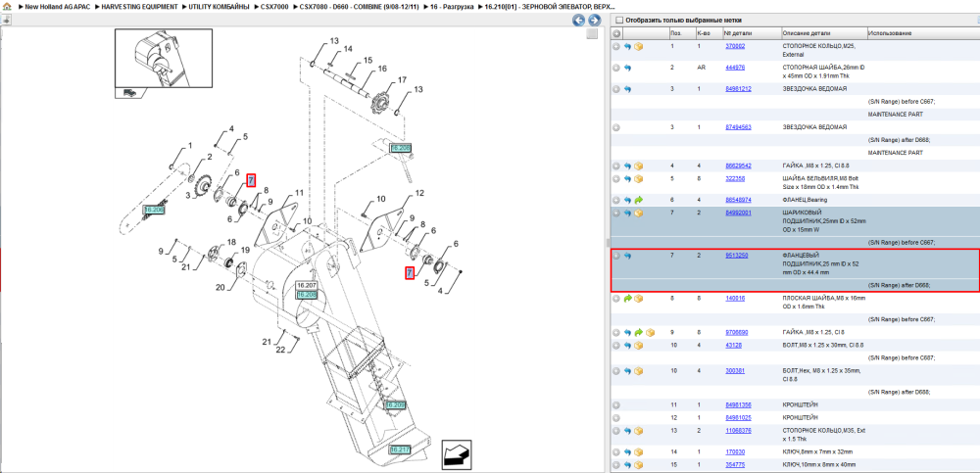This screenshot has width=980, height=473.
Task: Open part number link 11068376
Action: (x=738, y=431)
